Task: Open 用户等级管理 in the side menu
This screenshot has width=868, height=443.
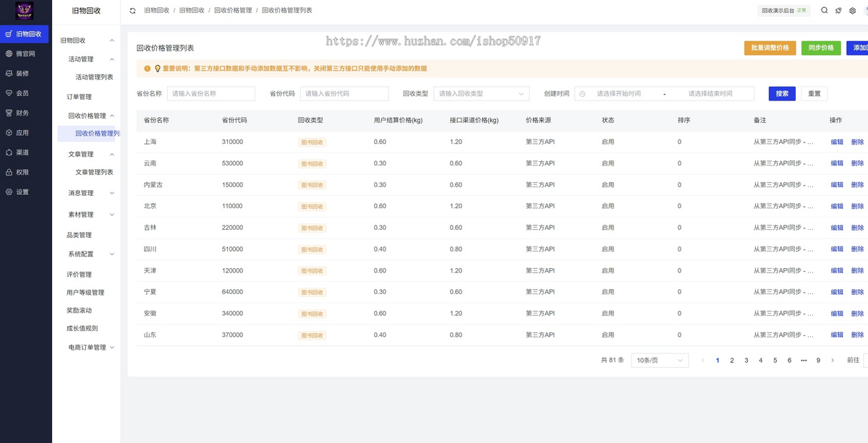Action: (x=85, y=293)
